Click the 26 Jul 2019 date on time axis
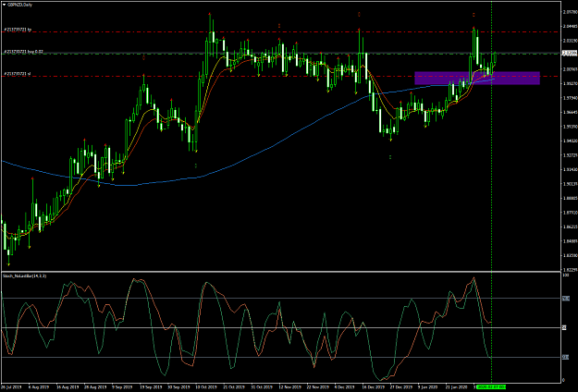 point(9,387)
